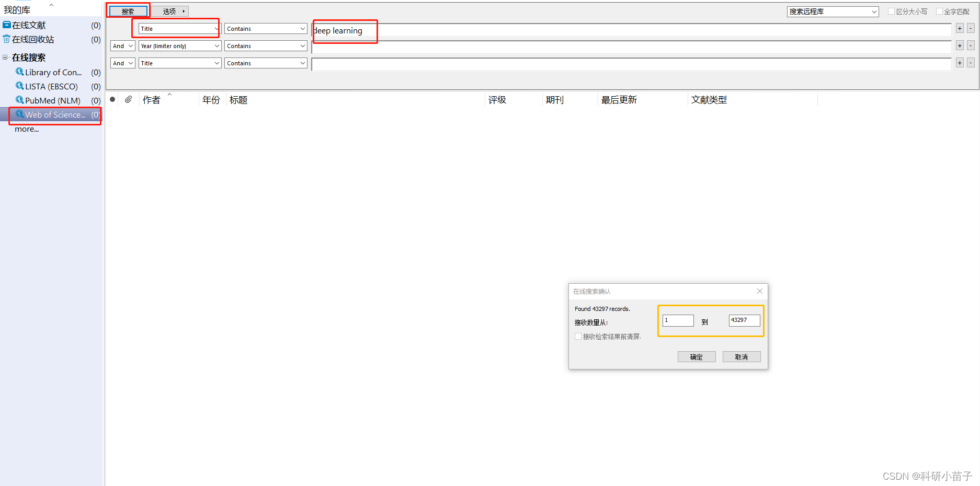Enable the 全字匹配 whole word checkbox
The height and width of the screenshot is (486, 980).
coord(939,11)
